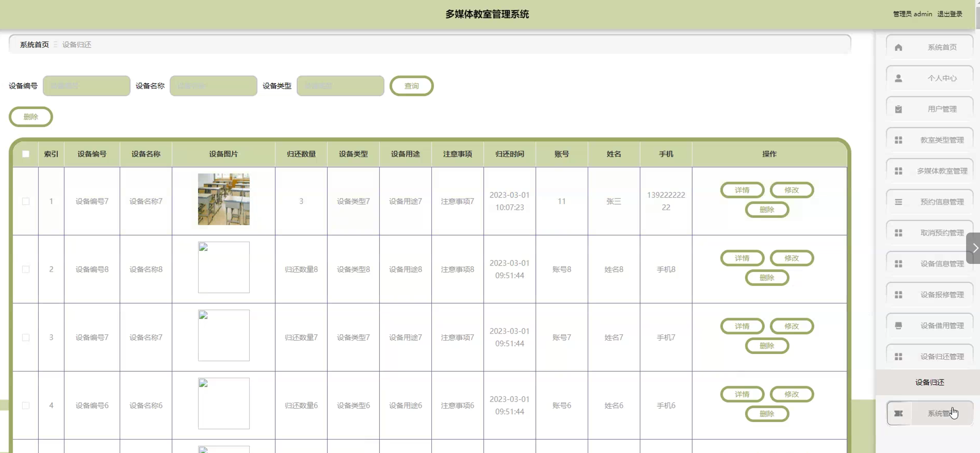
Task: Click the home icon beside 系统首页
Action: (x=898, y=47)
